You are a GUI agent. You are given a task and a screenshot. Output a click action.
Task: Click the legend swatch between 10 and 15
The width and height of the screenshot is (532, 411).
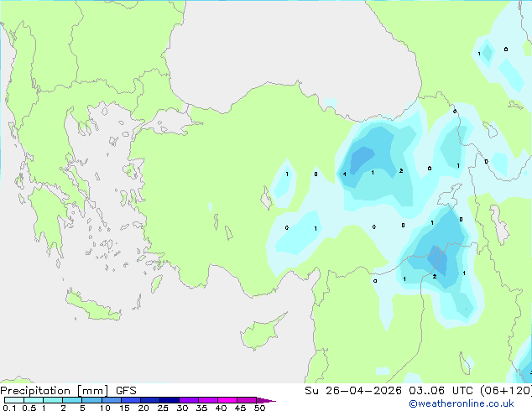(x=111, y=400)
